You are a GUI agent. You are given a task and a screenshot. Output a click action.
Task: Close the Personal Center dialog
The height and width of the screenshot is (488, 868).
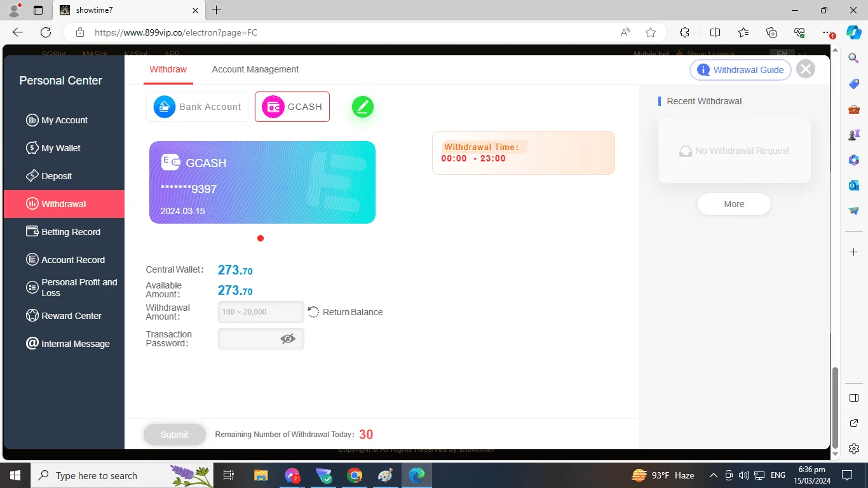[x=806, y=69]
